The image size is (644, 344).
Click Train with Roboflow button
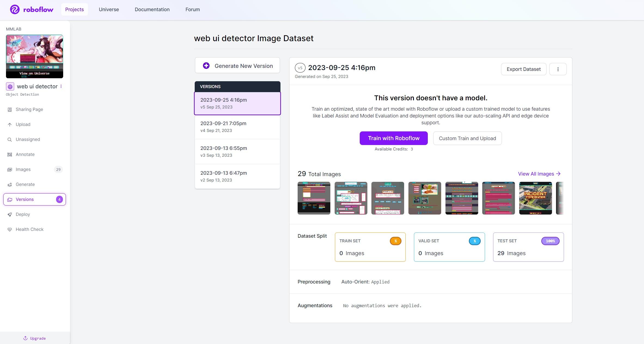coord(393,138)
